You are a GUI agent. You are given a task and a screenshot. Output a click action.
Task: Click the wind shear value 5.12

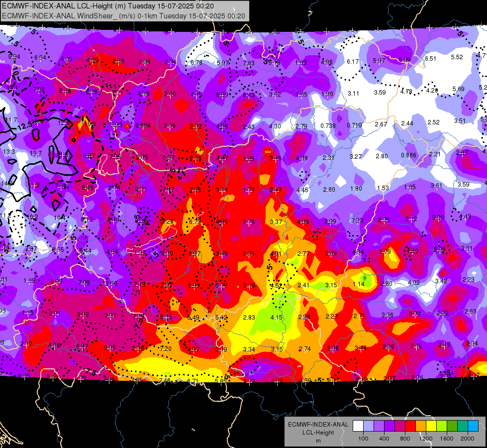pyautogui.click(x=221, y=318)
